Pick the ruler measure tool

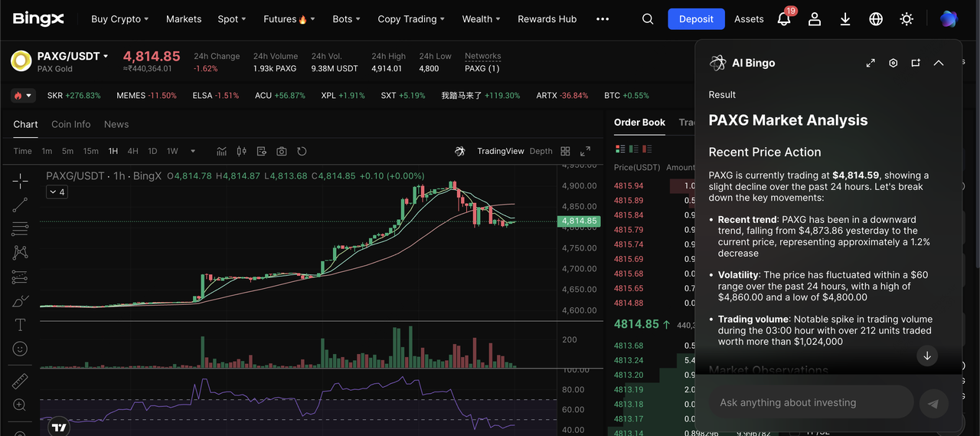coord(20,381)
